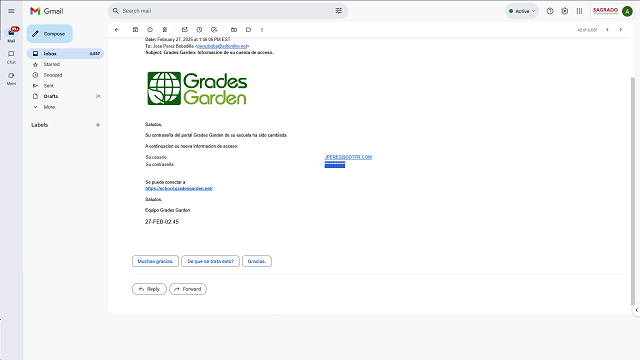Viewport: 640px width, 360px height.
Task: Choose smart reply 'De que se trata esto?'
Action: [x=210, y=261]
